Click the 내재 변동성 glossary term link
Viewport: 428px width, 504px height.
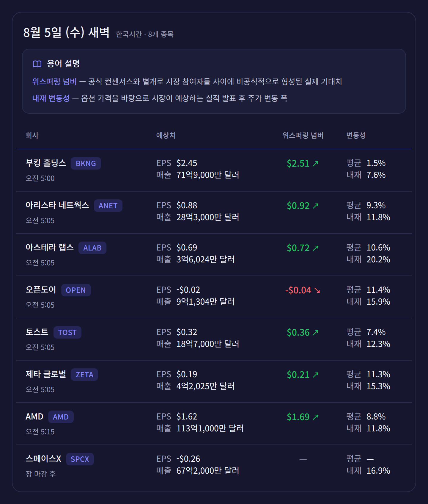coord(51,98)
